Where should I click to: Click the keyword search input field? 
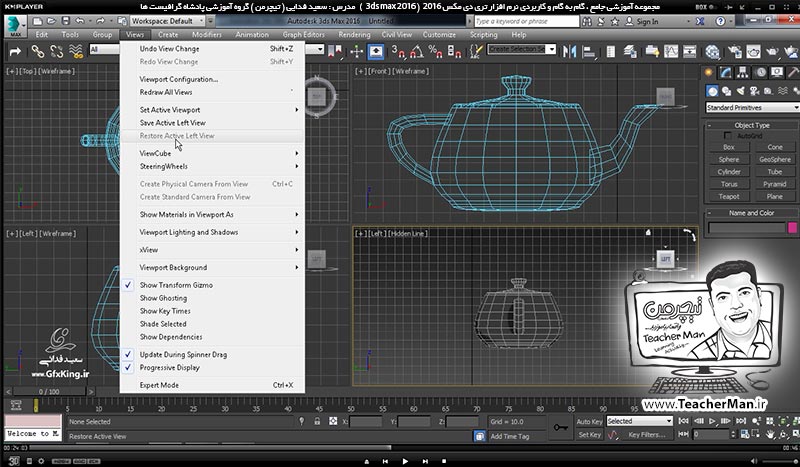click(x=527, y=21)
